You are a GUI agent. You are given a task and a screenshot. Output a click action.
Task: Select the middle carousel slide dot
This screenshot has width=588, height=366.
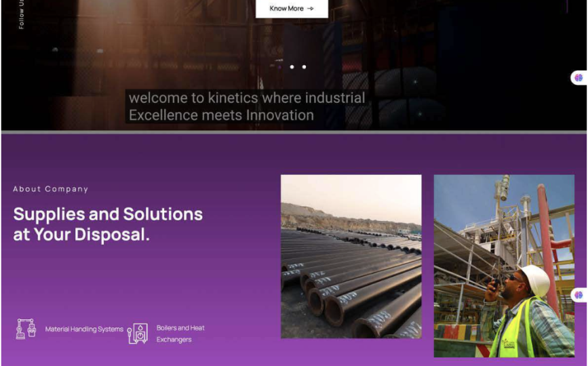click(x=292, y=67)
